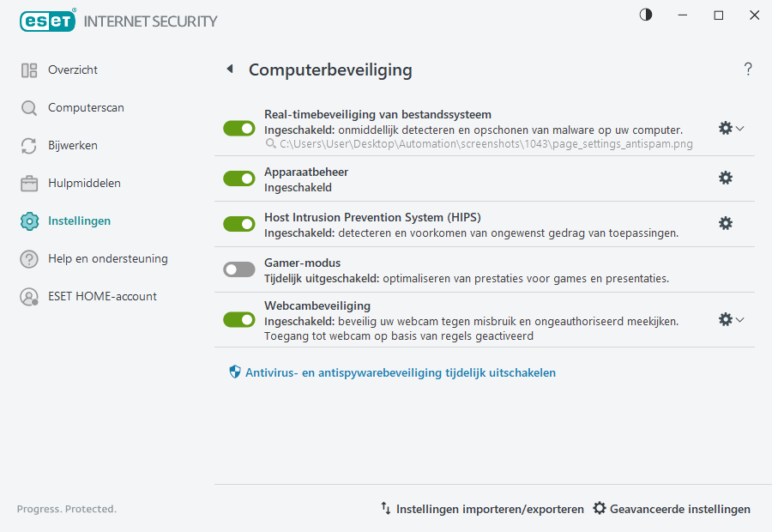Open HIPS configuration gear
This screenshot has width=772, height=532.
tap(726, 222)
